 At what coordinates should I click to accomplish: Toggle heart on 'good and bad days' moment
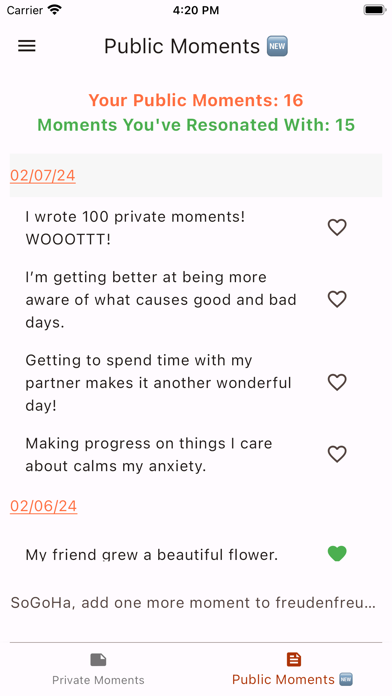click(337, 300)
